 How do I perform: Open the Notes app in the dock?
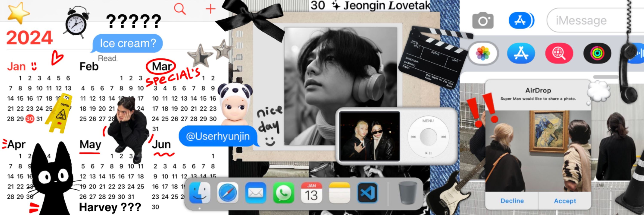[x=340, y=193]
